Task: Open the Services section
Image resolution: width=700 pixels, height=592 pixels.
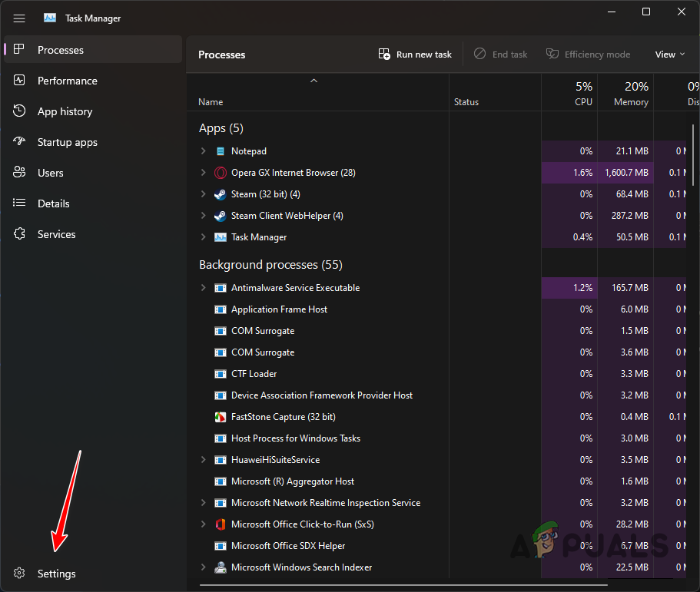Action: click(56, 234)
